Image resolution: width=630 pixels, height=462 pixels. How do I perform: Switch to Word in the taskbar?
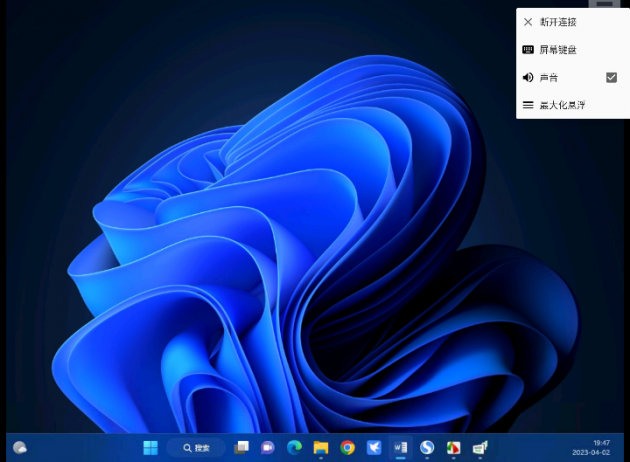coord(400,447)
